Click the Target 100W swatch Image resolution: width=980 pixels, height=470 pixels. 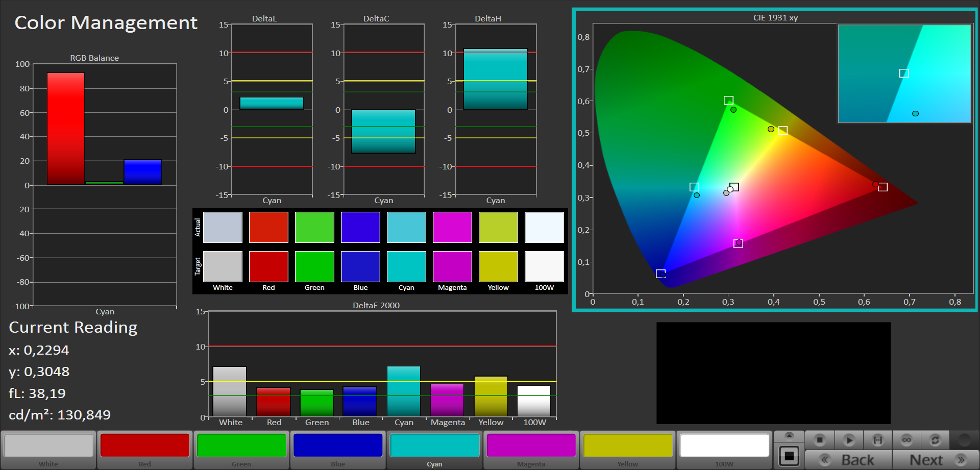[x=544, y=266]
